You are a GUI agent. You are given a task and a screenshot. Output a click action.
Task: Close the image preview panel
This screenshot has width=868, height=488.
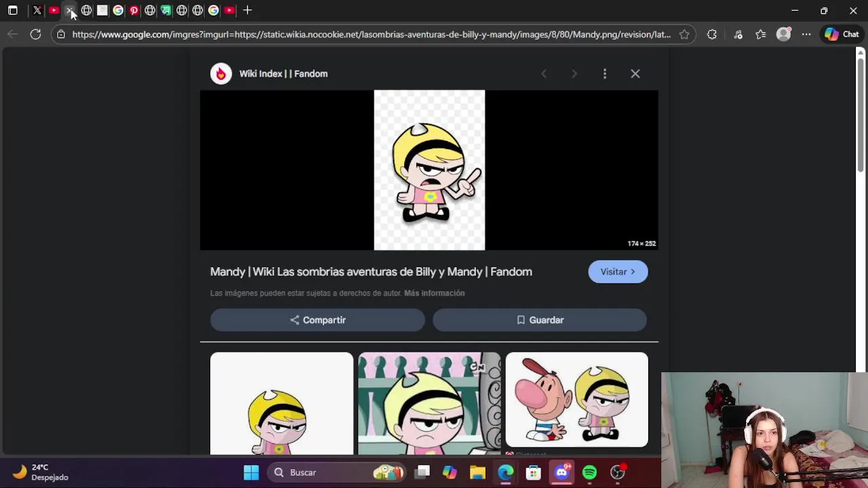[635, 74]
